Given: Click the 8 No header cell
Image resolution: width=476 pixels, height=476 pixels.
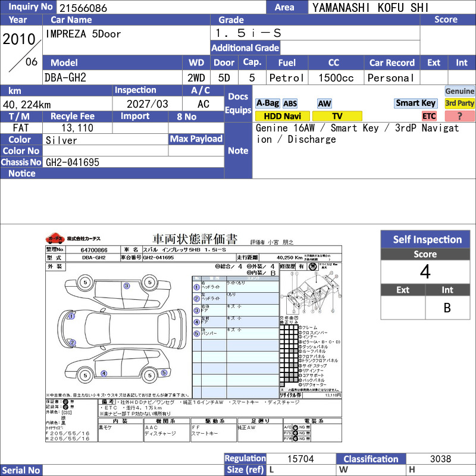Looking at the screenshot, I should [x=196, y=117].
